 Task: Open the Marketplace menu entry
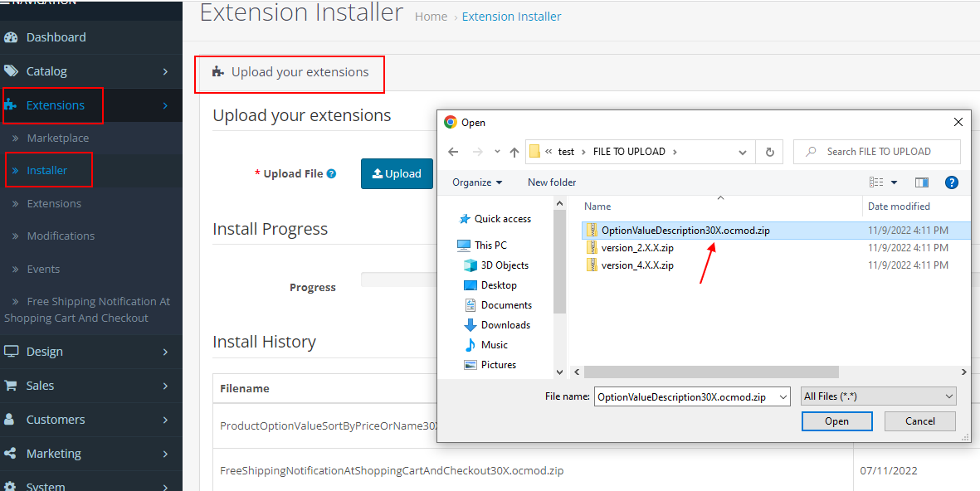(x=58, y=138)
